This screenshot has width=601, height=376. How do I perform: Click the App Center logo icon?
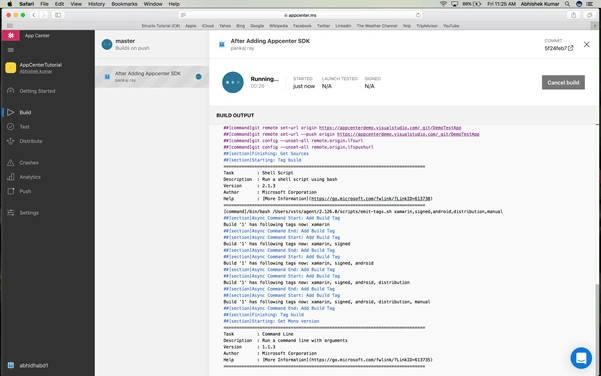click(11, 36)
